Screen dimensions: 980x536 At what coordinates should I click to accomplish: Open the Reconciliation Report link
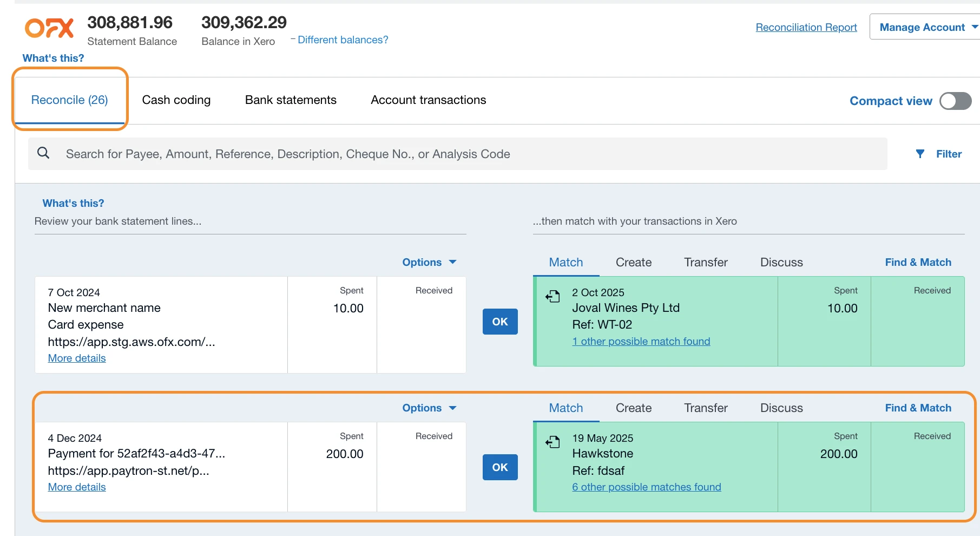pos(806,27)
